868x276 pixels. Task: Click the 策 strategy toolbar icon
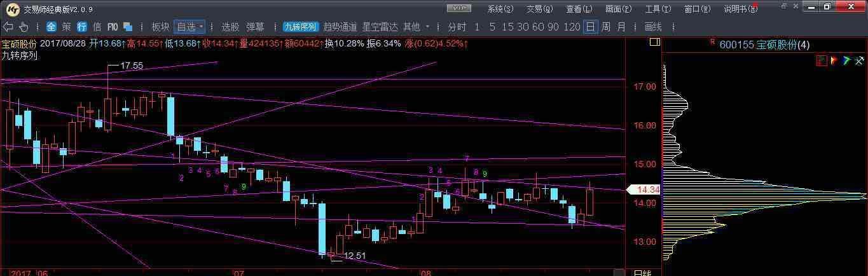pos(66,27)
